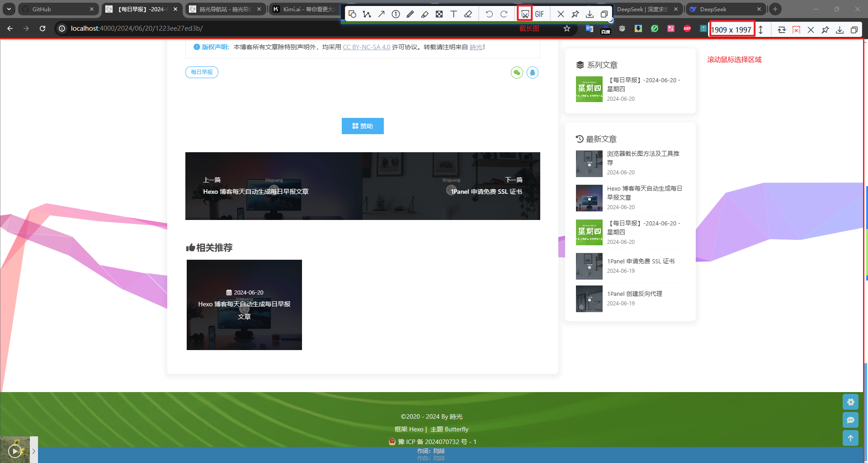
Task: Click the swap arrows icon in long-capture toolbar
Action: tap(782, 30)
